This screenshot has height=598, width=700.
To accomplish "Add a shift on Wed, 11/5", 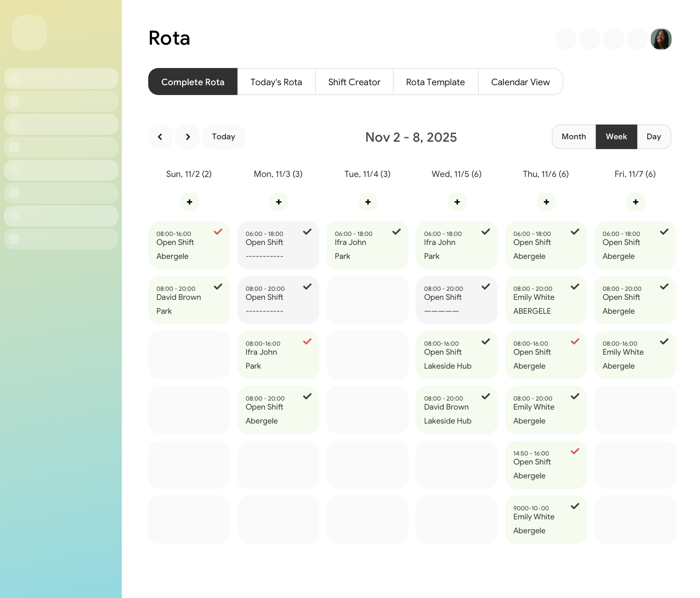I will pyautogui.click(x=456, y=202).
